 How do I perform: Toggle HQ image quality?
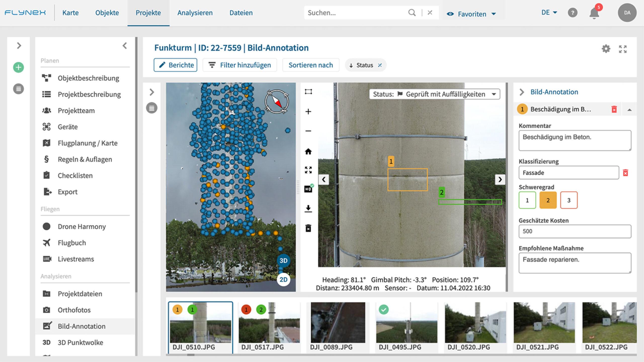pos(308,189)
